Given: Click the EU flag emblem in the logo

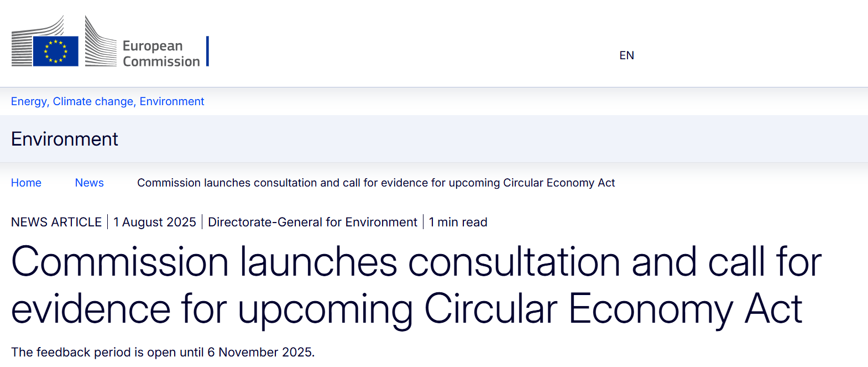Looking at the screenshot, I should pyautogui.click(x=56, y=51).
